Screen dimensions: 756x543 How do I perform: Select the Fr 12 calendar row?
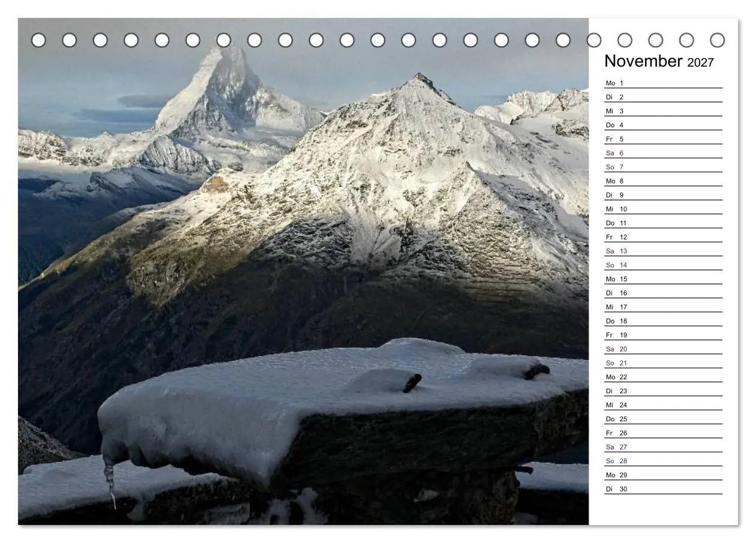(663, 237)
